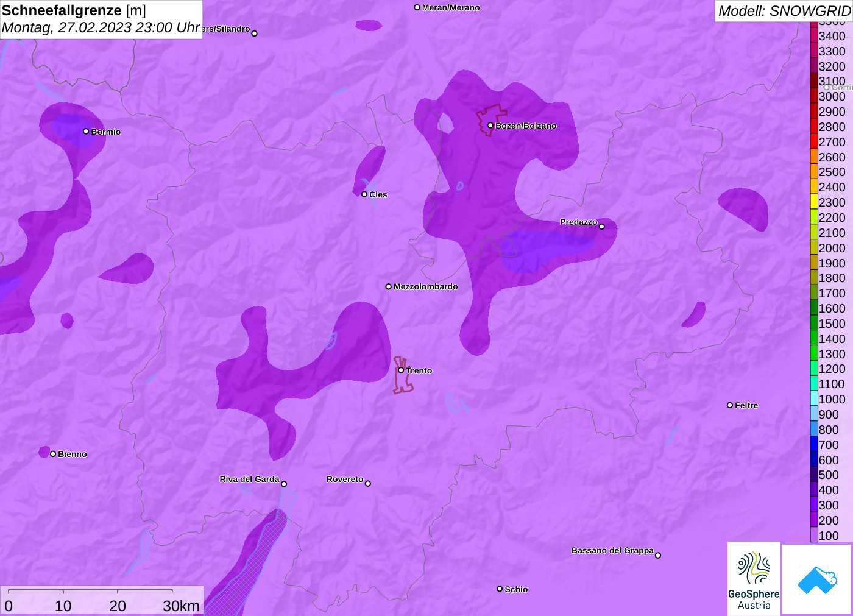This screenshot has height=616, width=853.
Task: Click the Silandro marker dot
Action: (255, 33)
